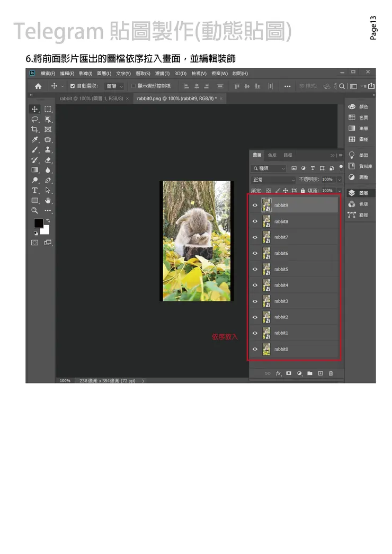Create a new group folder in Layers panel
This screenshot has height=554, width=392.
pyautogui.click(x=310, y=373)
